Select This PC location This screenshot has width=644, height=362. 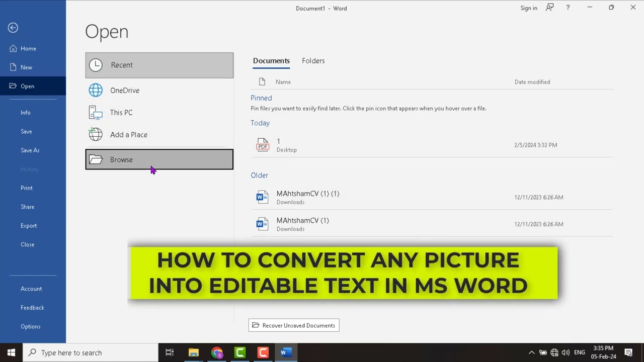click(x=159, y=113)
